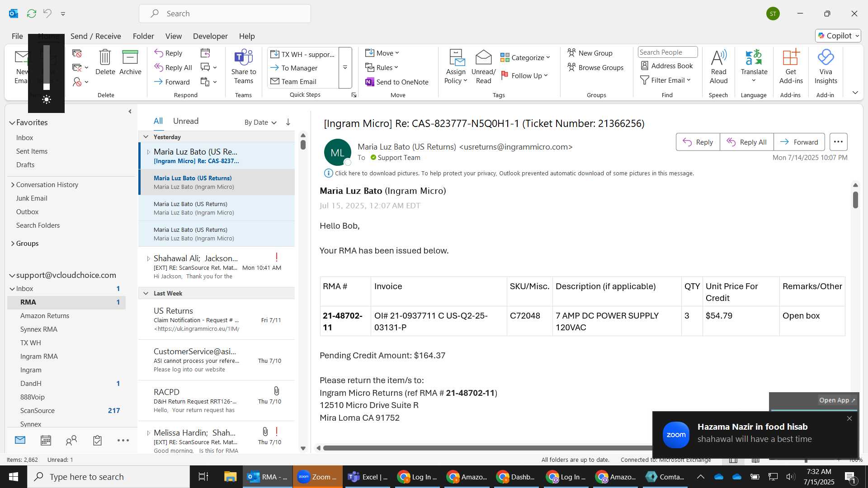Open Copilot button
The image size is (868, 488).
(x=838, y=36)
